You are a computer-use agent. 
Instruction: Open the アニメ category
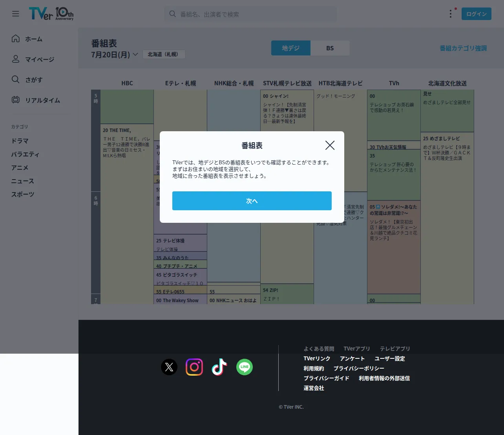point(20,167)
